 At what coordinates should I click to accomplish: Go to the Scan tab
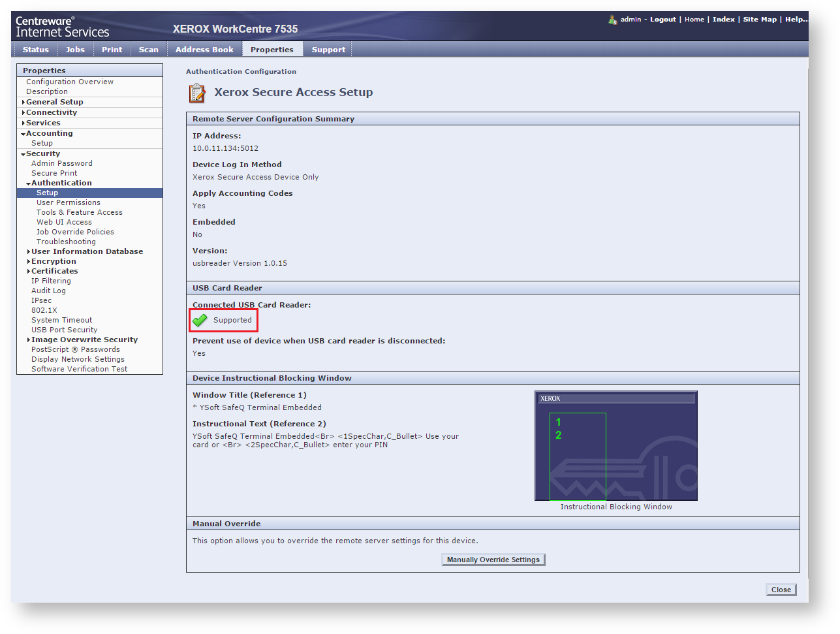149,50
